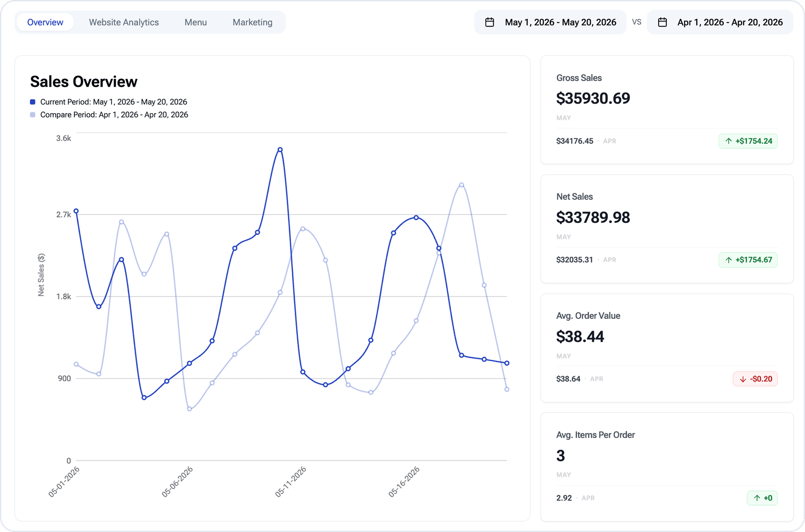Click the April order value $38.64

click(568, 379)
